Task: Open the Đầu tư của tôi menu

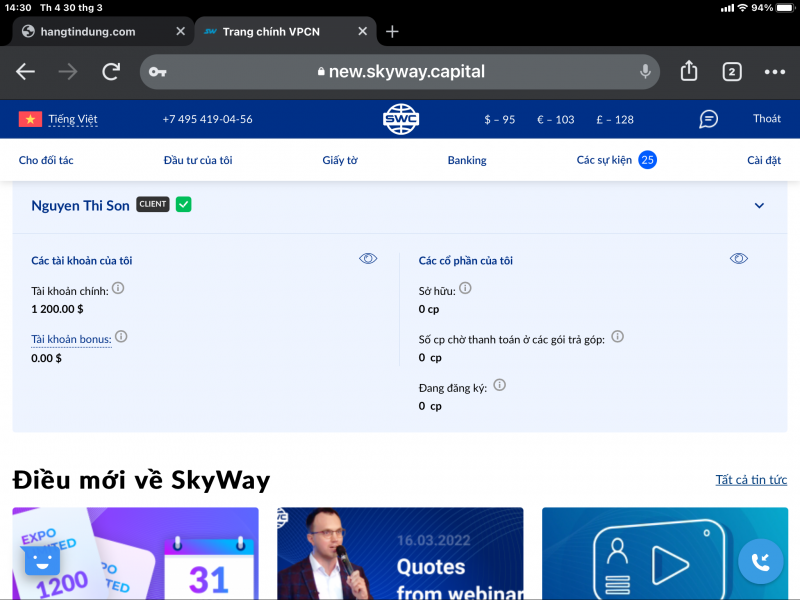Action: pyautogui.click(x=198, y=160)
